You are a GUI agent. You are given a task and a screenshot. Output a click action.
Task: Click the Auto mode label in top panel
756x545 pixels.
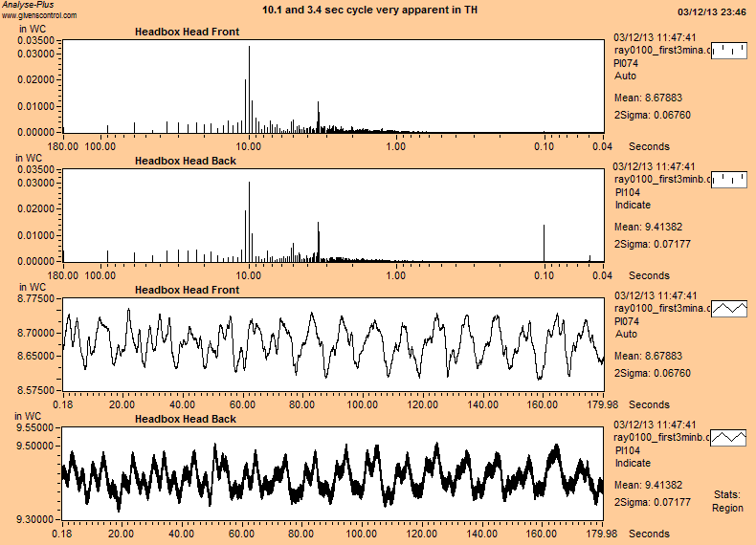(625, 75)
